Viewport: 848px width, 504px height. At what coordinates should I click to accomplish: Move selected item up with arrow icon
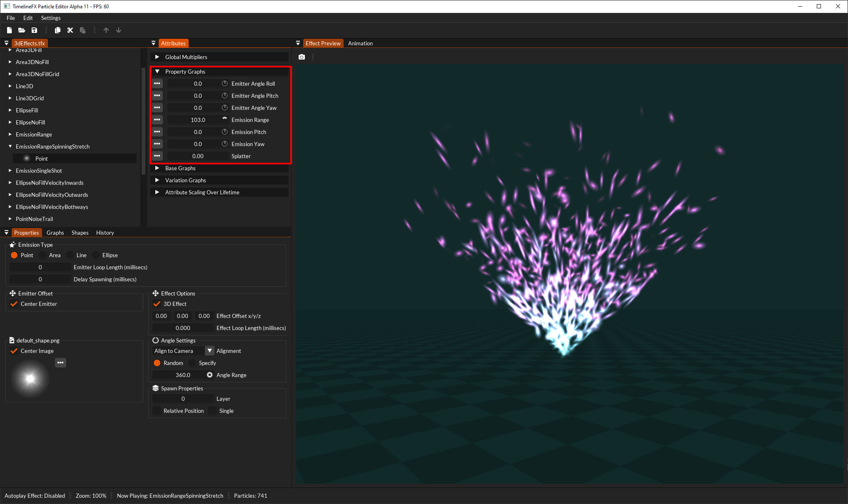point(106,30)
